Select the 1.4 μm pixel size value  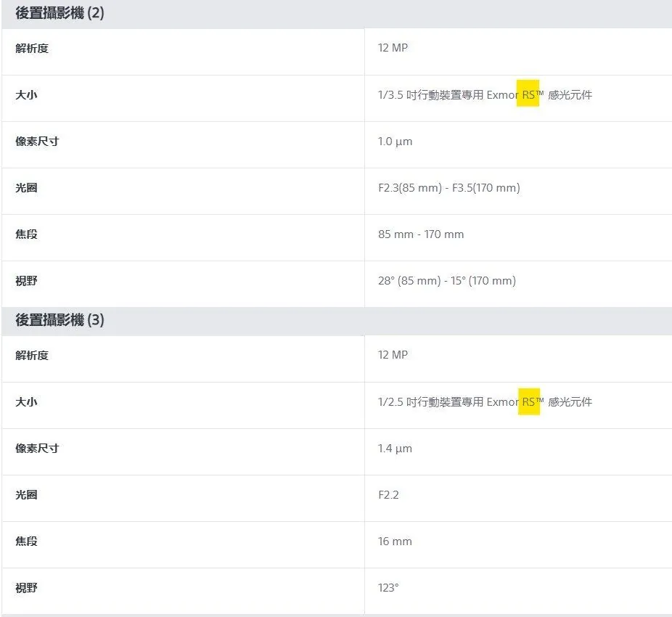click(395, 449)
